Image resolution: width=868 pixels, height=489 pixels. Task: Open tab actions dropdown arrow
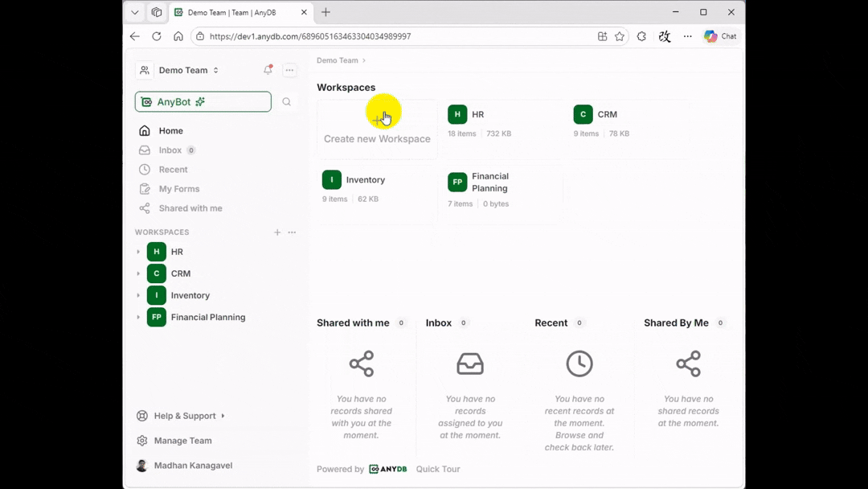tap(134, 12)
